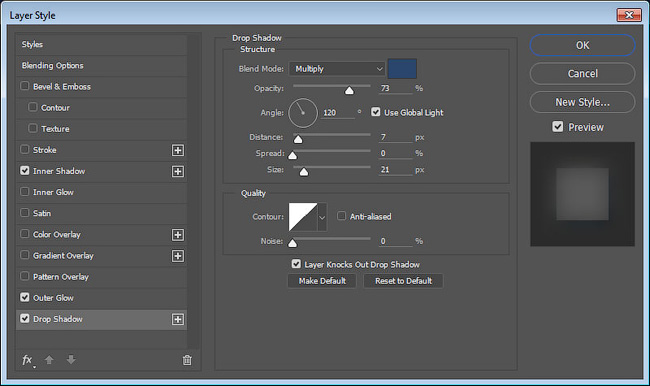
Task: Add another Gradient Overlay via plus icon
Action: point(178,256)
